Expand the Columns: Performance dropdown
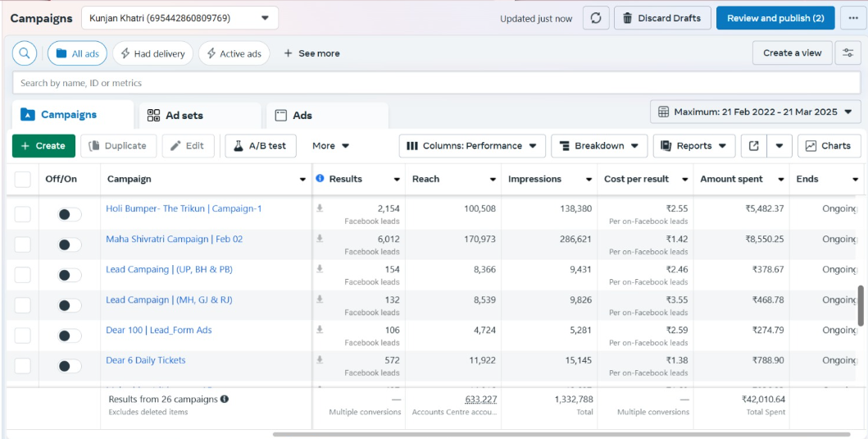 click(x=472, y=146)
